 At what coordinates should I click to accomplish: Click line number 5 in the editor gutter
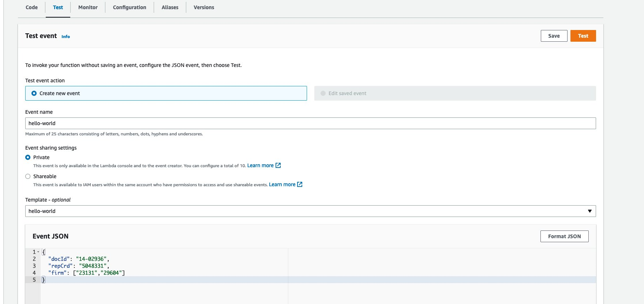click(x=34, y=280)
